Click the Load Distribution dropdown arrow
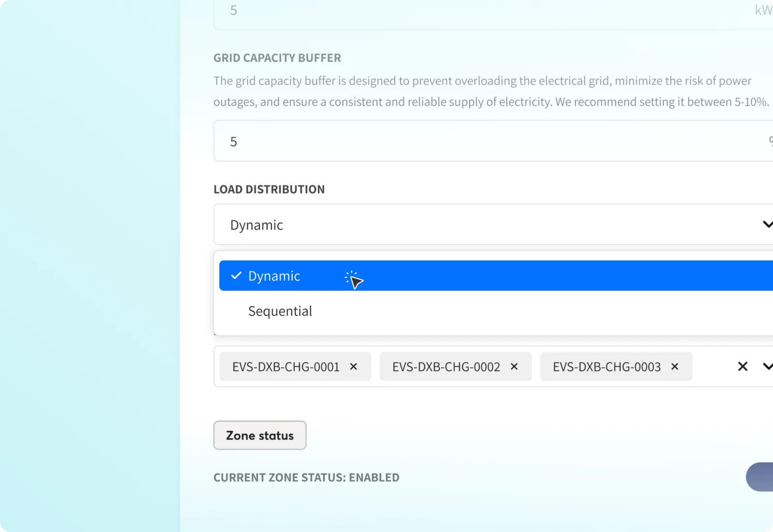773x532 pixels. [767, 224]
